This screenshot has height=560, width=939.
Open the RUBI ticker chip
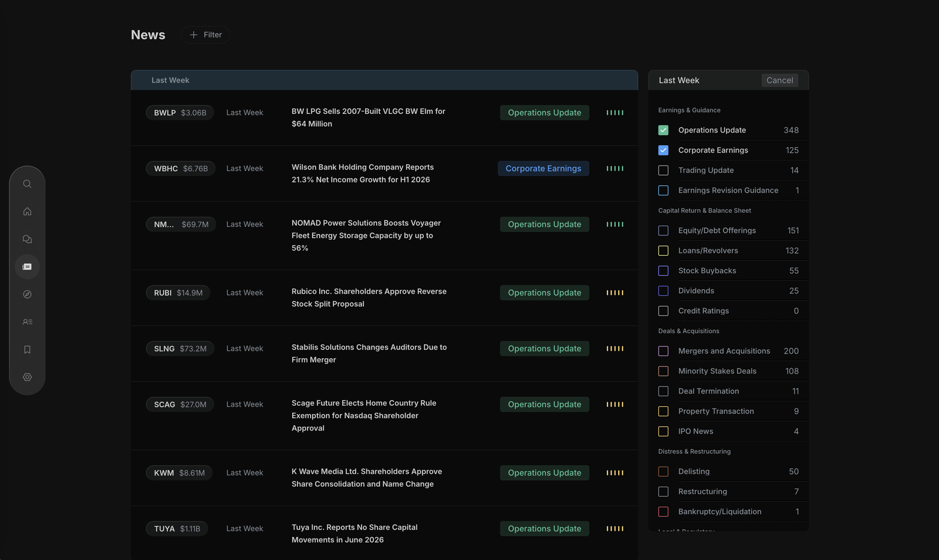coord(178,293)
